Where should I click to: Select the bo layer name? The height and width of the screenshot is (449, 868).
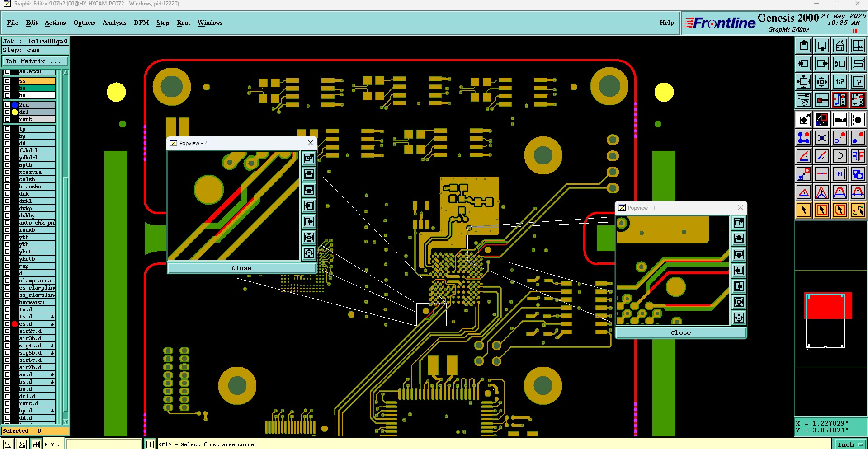coord(37,95)
